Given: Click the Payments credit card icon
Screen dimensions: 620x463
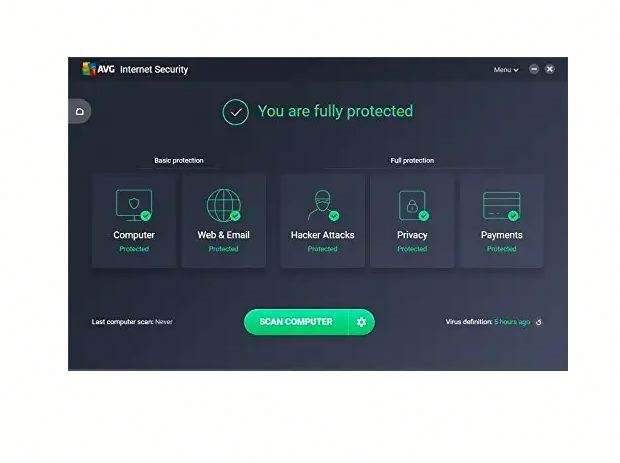Looking at the screenshot, I should click(x=501, y=206).
